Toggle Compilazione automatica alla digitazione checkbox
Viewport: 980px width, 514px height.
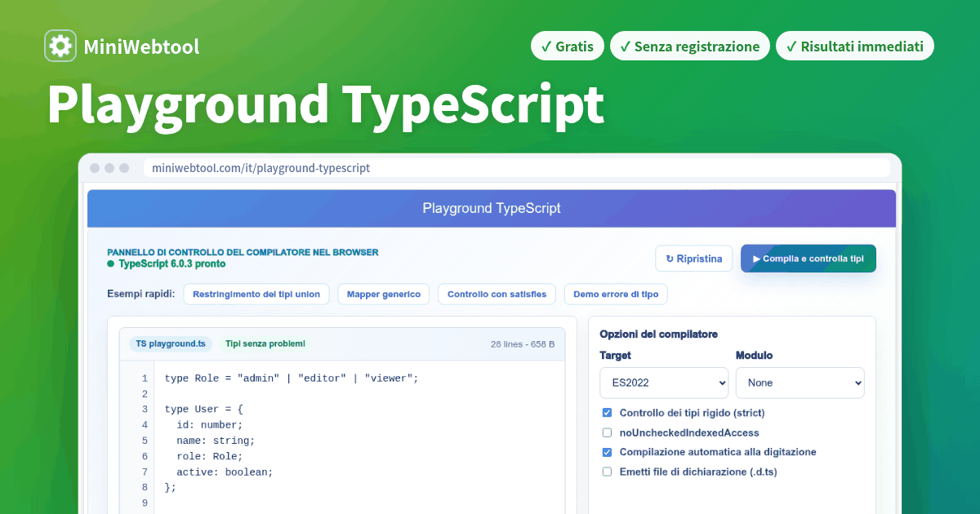[x=607, y=452]
